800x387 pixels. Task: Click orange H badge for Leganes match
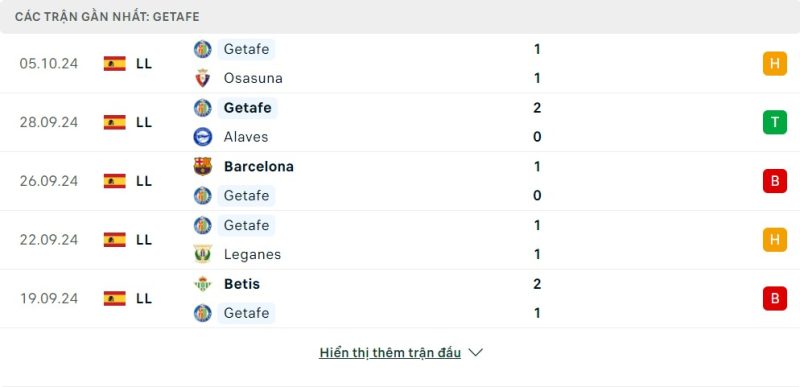point(774,240)
